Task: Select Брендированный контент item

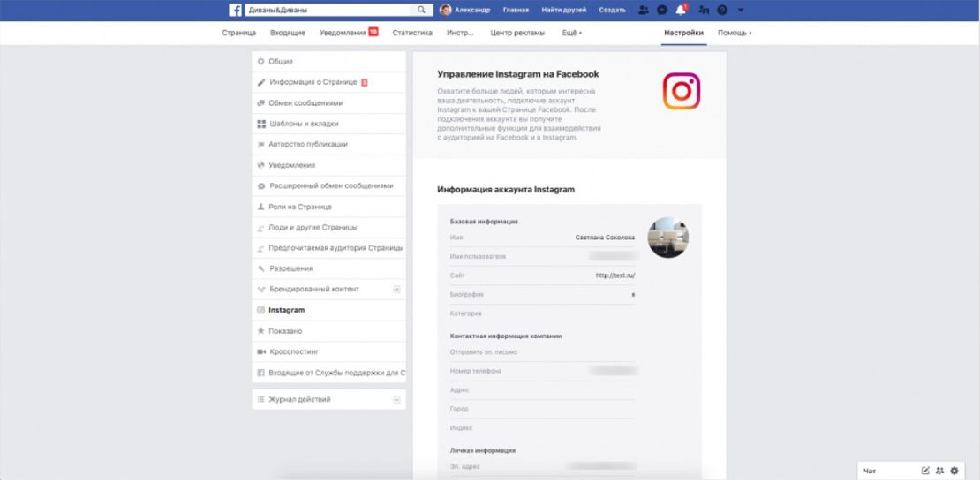Action: [328, 290]
